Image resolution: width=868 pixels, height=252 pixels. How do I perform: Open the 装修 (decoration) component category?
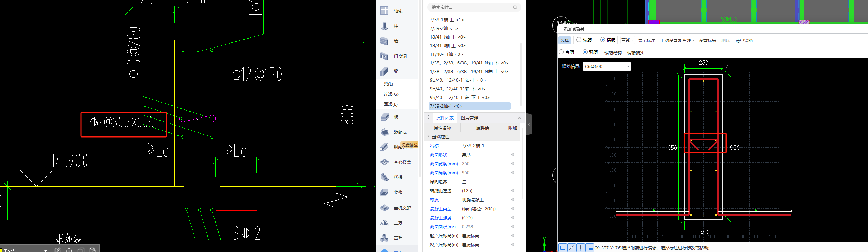[397, 193]
